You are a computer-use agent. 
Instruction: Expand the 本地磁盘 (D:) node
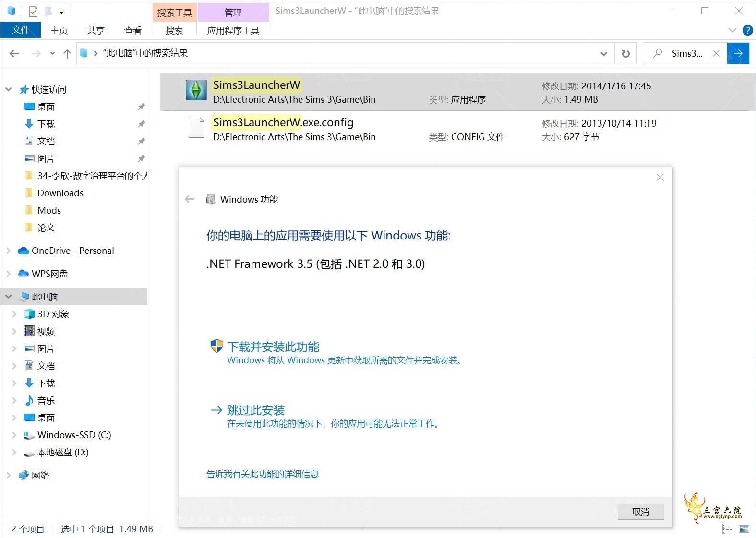(14, 452)
